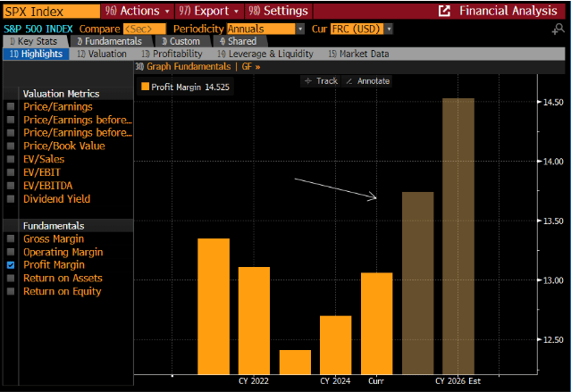Select the Valuation sub-tab
This screenshot has height=392, width=571.
point(102,54)
